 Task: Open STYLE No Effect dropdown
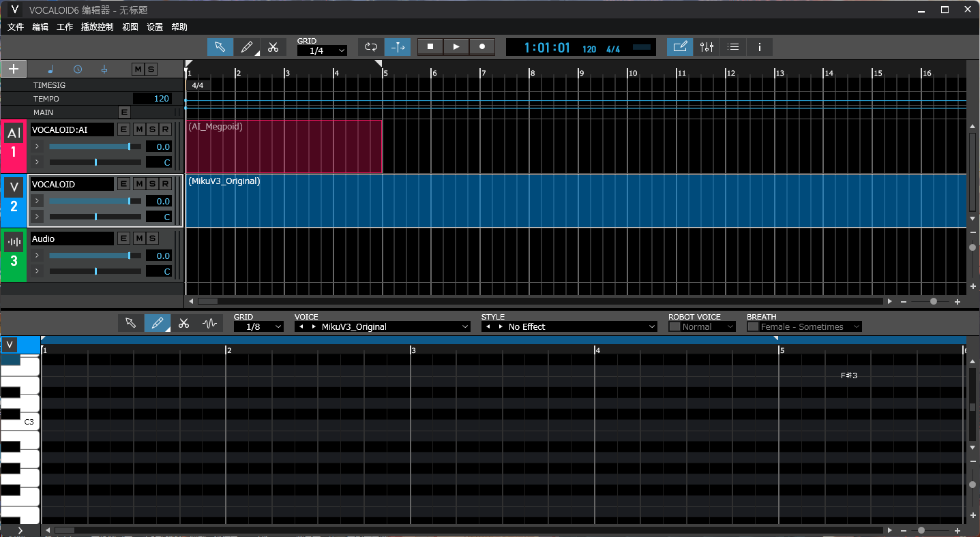tap(569, 326)
